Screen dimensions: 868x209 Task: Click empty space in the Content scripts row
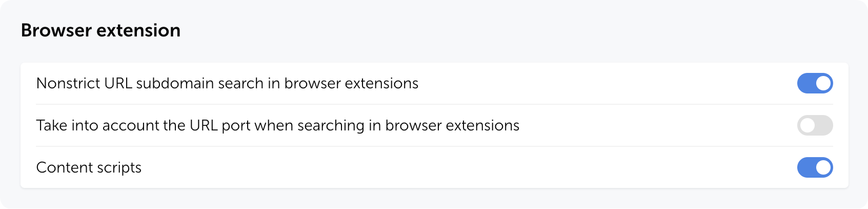(461, 167)
